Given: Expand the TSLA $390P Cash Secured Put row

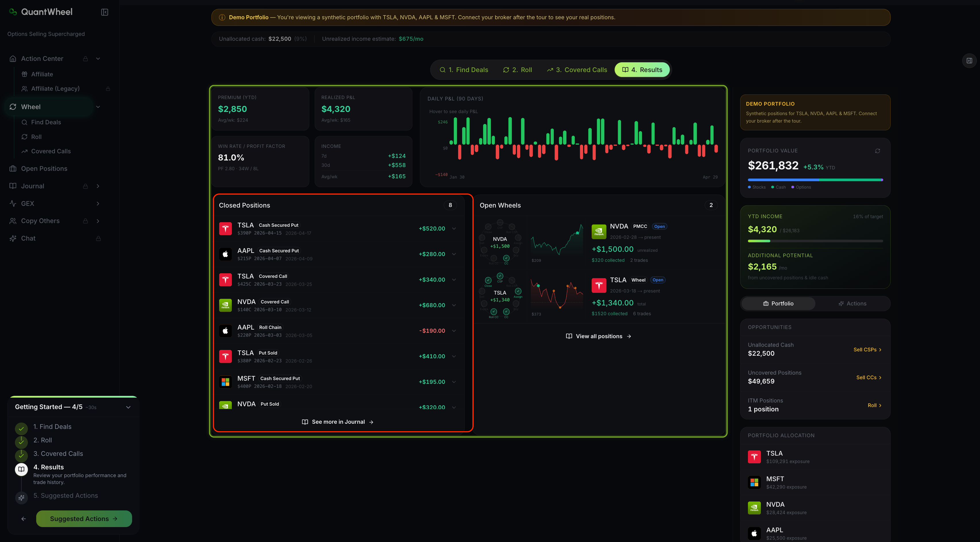Looking at the screenshot, I should (x=454, y=229).
